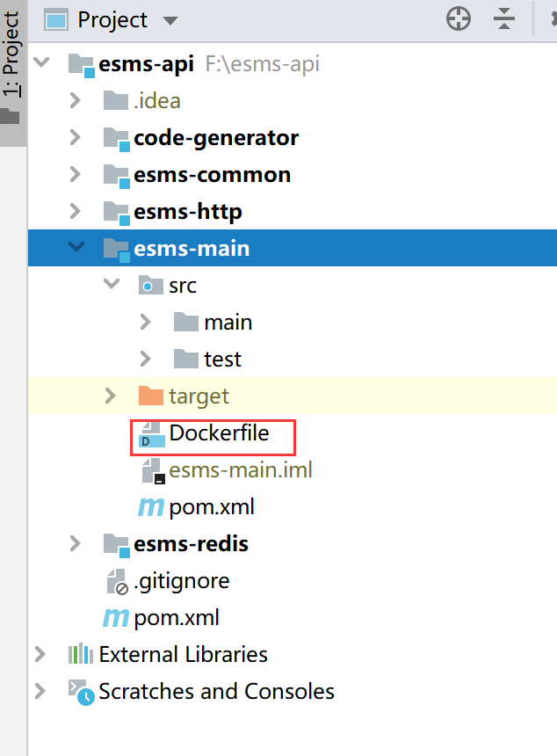Open the Project view dropdown arrow

point(170,19)
